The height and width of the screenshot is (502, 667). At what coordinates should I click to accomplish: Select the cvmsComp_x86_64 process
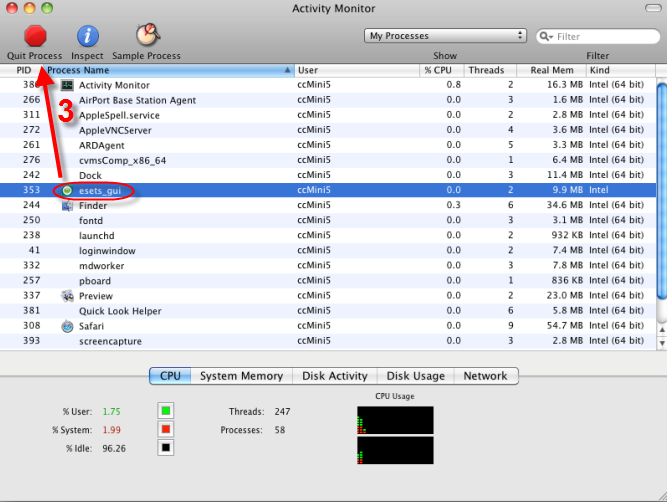[x=328, y=160]
